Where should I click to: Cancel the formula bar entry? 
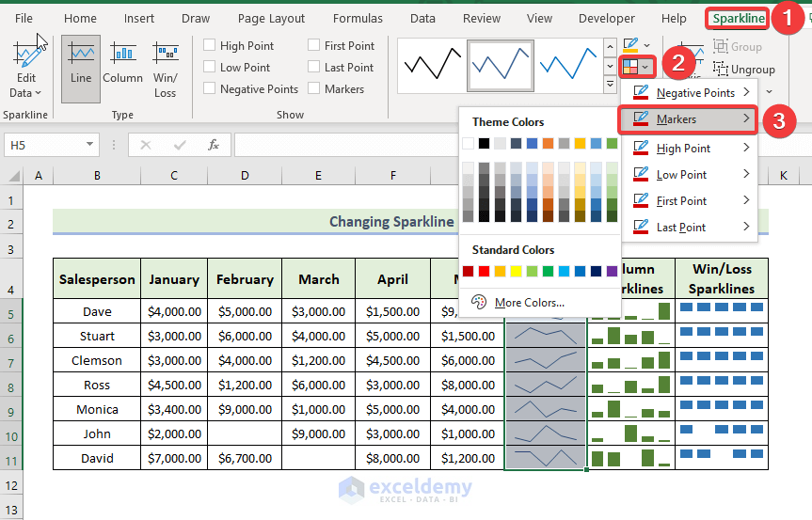point(146,146)
